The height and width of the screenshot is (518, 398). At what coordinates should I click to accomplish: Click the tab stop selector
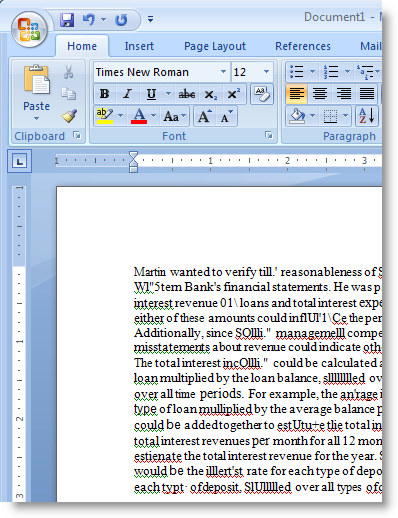pyautogui.click(x=19, y=161)
